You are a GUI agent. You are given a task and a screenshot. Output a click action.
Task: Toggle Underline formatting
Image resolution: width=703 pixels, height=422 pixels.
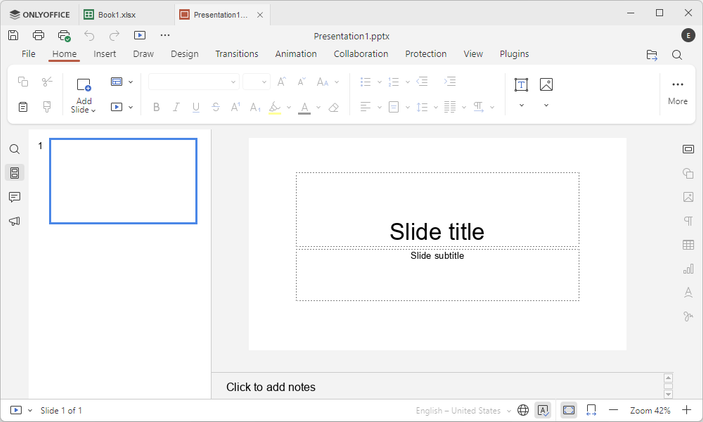click(196, 107)
